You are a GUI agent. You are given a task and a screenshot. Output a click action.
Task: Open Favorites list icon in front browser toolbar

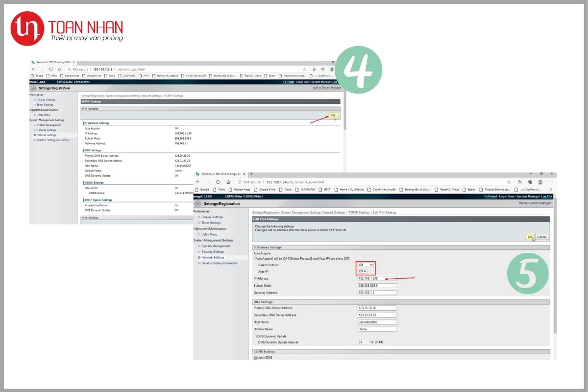click(x=520, y=182)
